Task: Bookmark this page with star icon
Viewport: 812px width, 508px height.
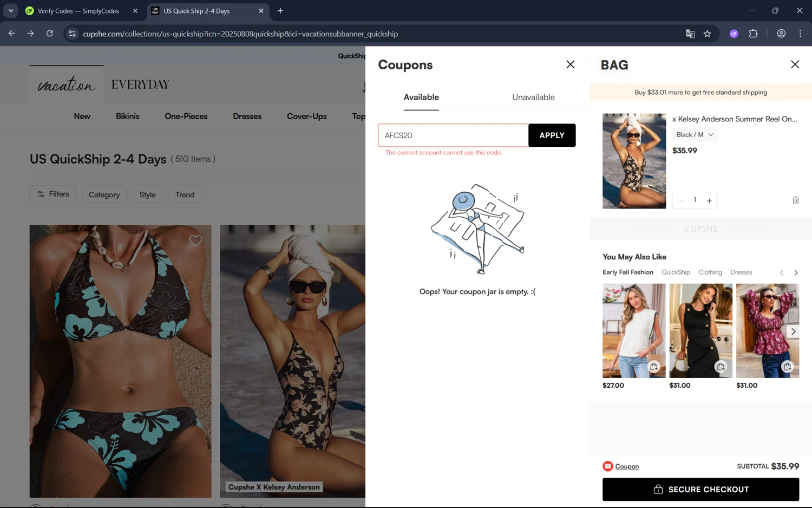Action: coord(707,34)
